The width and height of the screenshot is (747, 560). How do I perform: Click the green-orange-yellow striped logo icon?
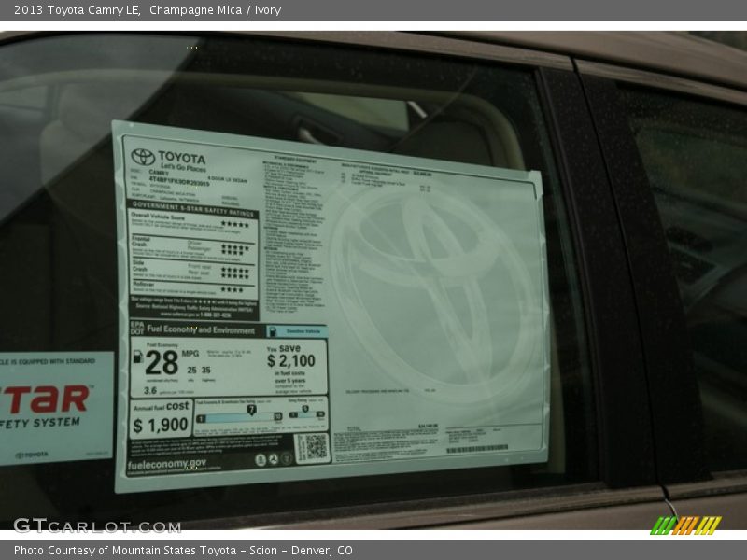pos(686,525)
